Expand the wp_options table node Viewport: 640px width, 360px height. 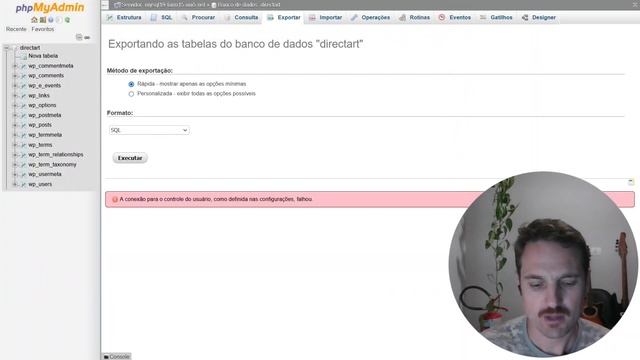click(x=15, y=105)
